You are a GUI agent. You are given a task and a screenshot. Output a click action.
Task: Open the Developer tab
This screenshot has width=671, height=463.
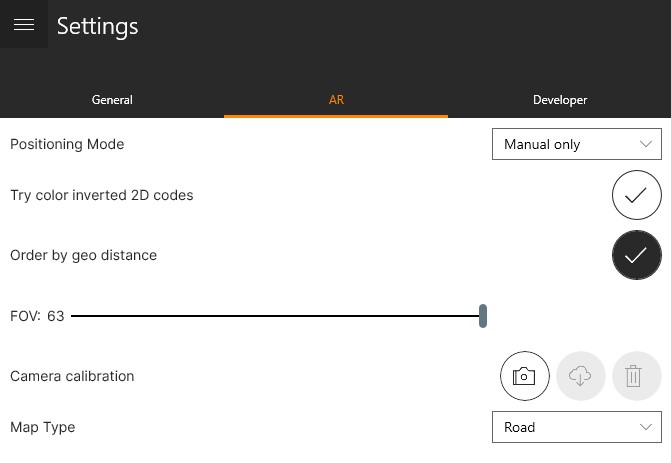pos(559,100)
